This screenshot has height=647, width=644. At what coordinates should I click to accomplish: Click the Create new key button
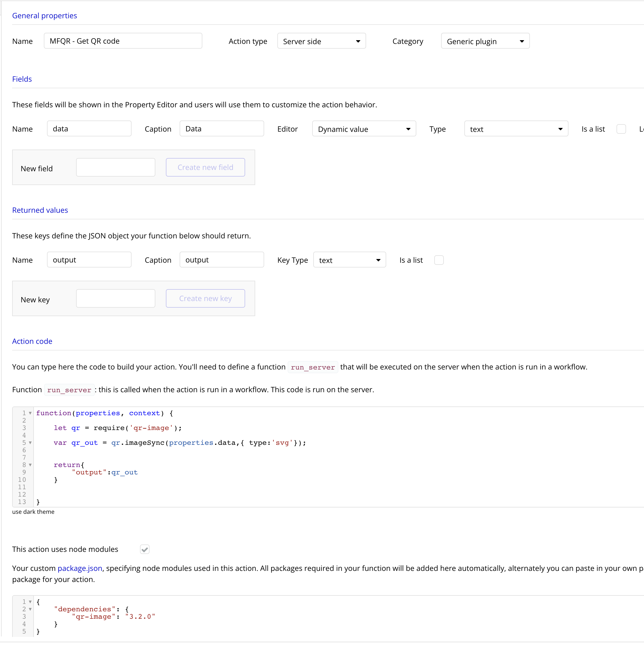(205, 298)
